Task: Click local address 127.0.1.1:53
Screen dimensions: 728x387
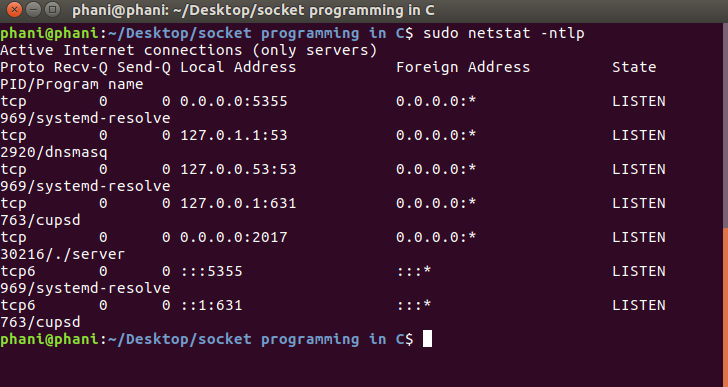Action: click(x=234, y=135)
